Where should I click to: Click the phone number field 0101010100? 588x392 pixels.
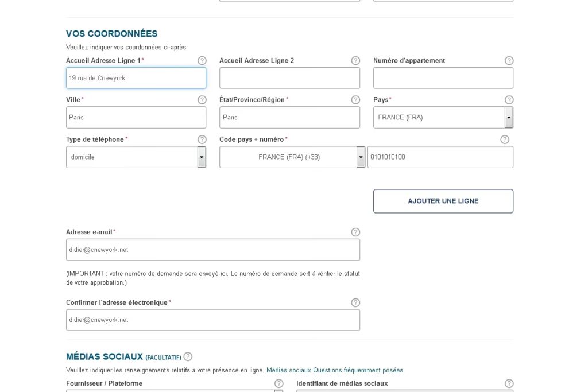coord(440,157)
